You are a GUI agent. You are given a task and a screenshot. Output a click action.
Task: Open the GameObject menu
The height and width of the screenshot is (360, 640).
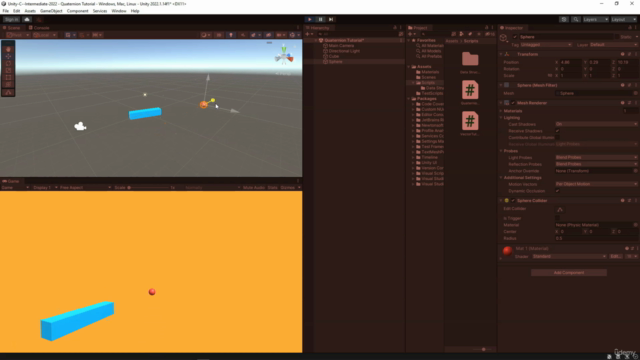click(51, 11)
